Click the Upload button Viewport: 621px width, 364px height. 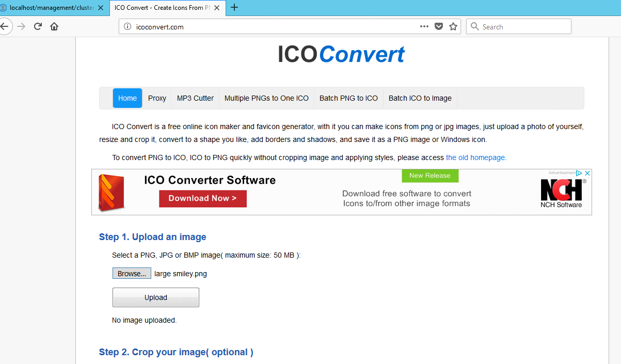pyautogui.click(x=155, y=297)
